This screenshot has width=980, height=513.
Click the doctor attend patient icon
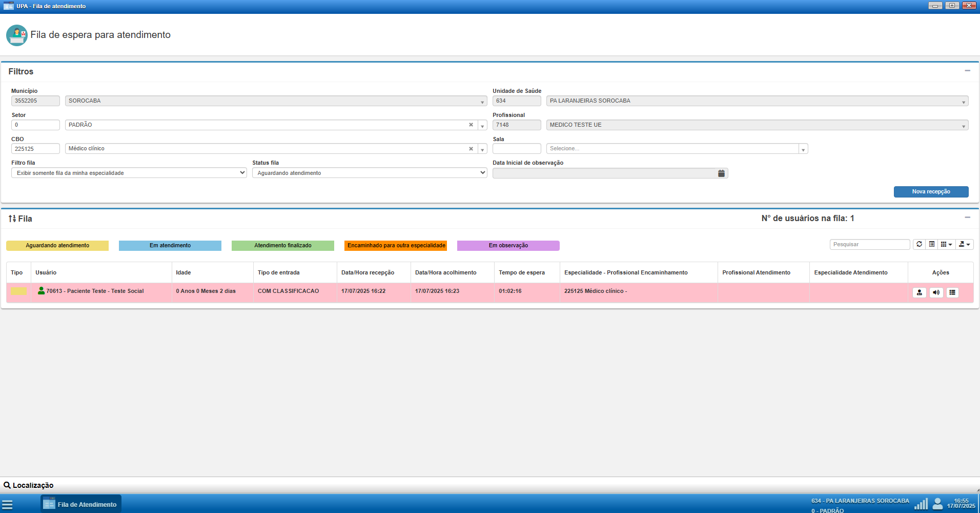click(x=920, y=292)
